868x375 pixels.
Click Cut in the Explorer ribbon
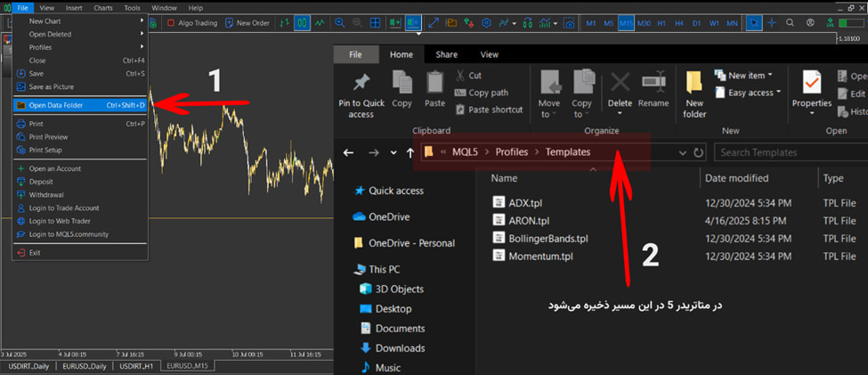pyautogui.click(x=468, y=76)
